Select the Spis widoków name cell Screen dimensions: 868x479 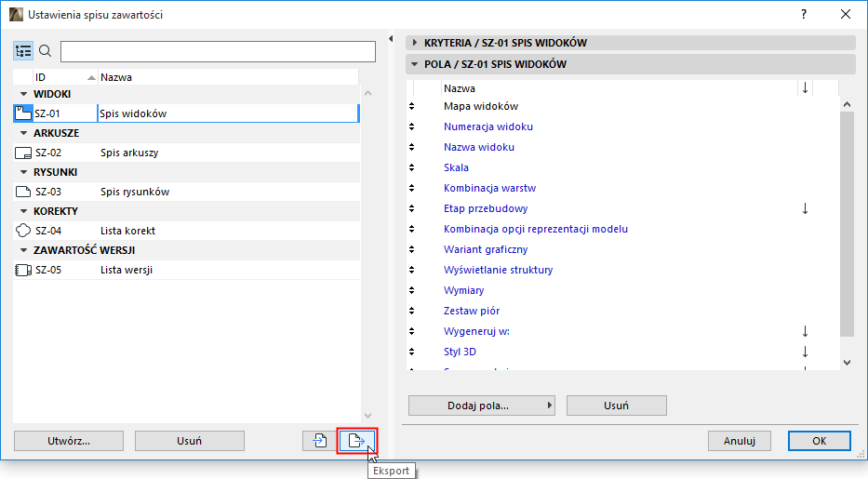click(228, 113)
